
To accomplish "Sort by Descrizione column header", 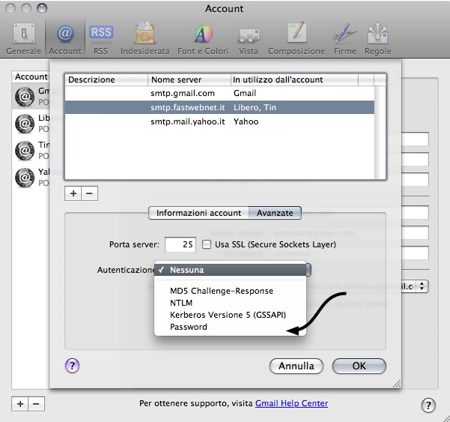I will pos(106,80).
